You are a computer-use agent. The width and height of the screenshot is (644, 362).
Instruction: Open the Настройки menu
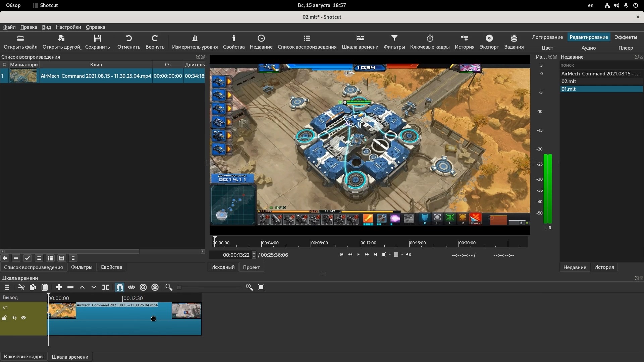click(x=68, y=27)
